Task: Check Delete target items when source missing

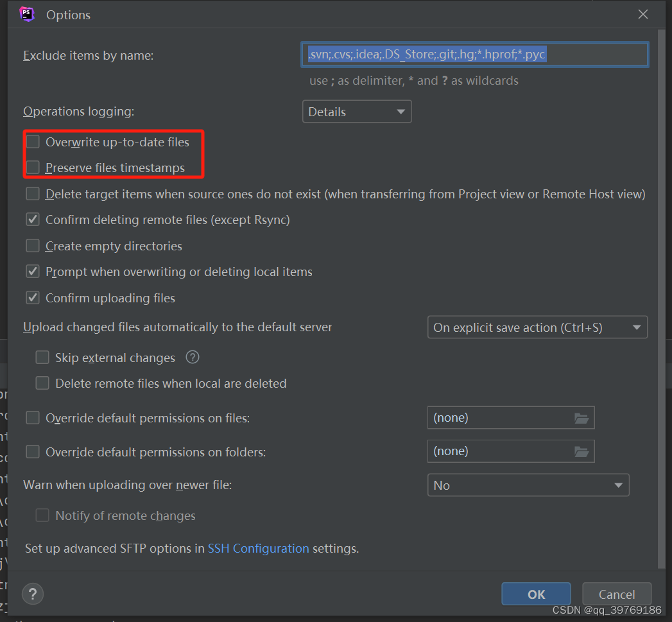Action: [x=32, y=193]
